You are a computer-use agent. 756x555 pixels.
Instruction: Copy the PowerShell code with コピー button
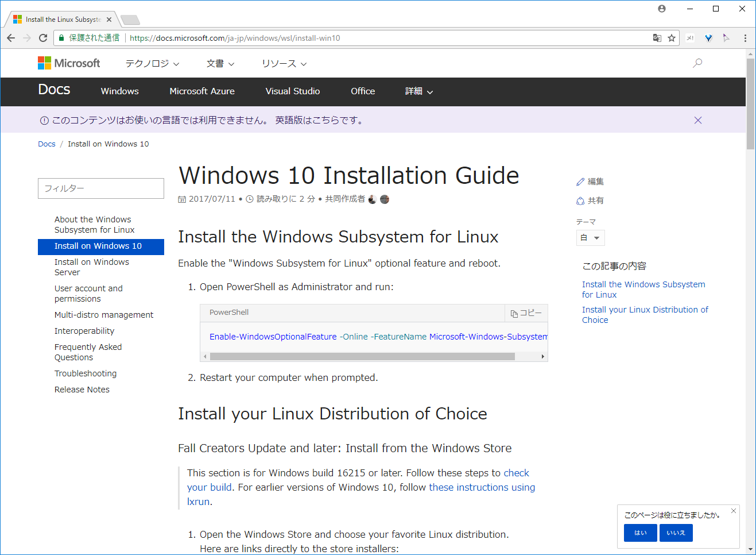(x=526, y=313)
